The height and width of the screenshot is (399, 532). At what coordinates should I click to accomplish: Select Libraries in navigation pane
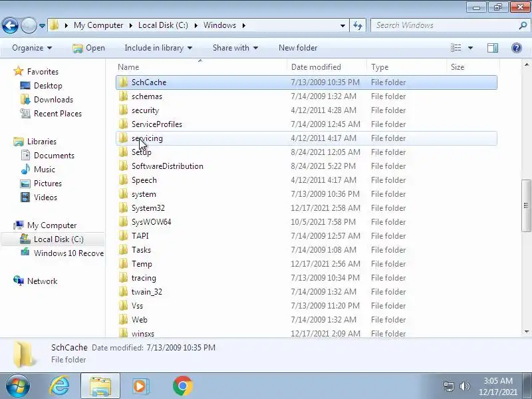click(42, 141)
